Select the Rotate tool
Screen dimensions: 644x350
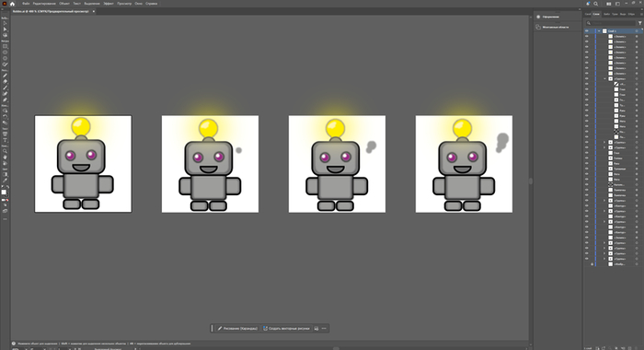pos(5,117)
